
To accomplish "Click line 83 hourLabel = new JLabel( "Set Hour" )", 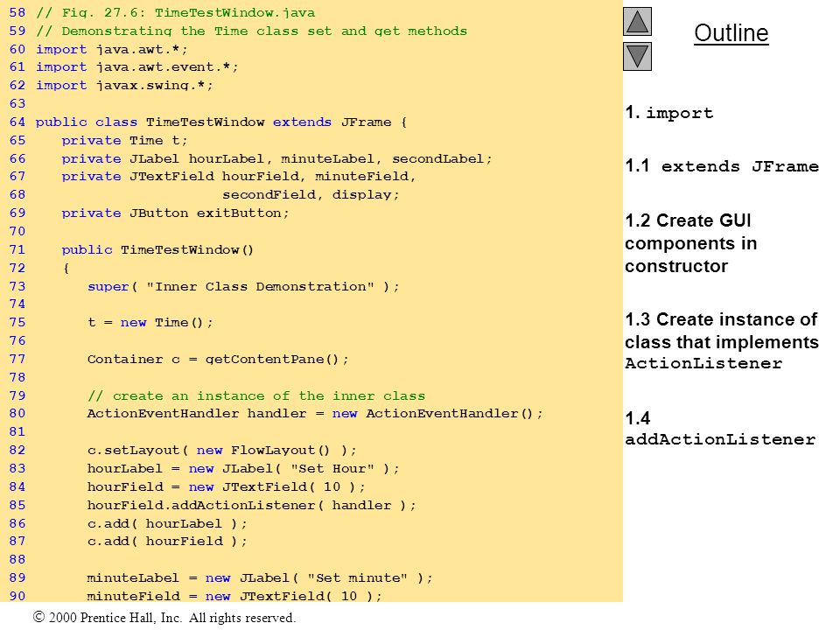I will (x=243, y=469).
